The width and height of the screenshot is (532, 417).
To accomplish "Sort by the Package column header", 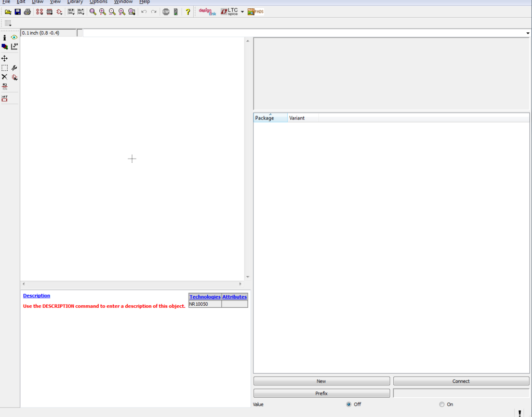I will pyautogui.click(x=270, y=118).
